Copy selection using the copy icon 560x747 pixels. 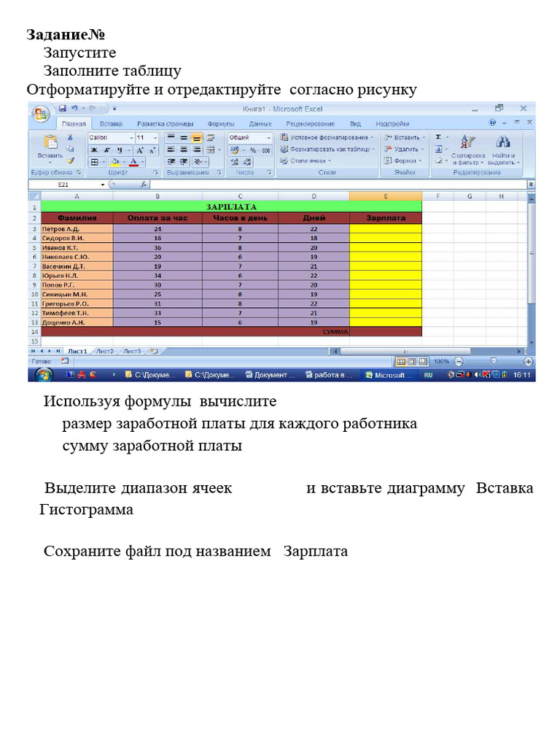pos(70,149)
